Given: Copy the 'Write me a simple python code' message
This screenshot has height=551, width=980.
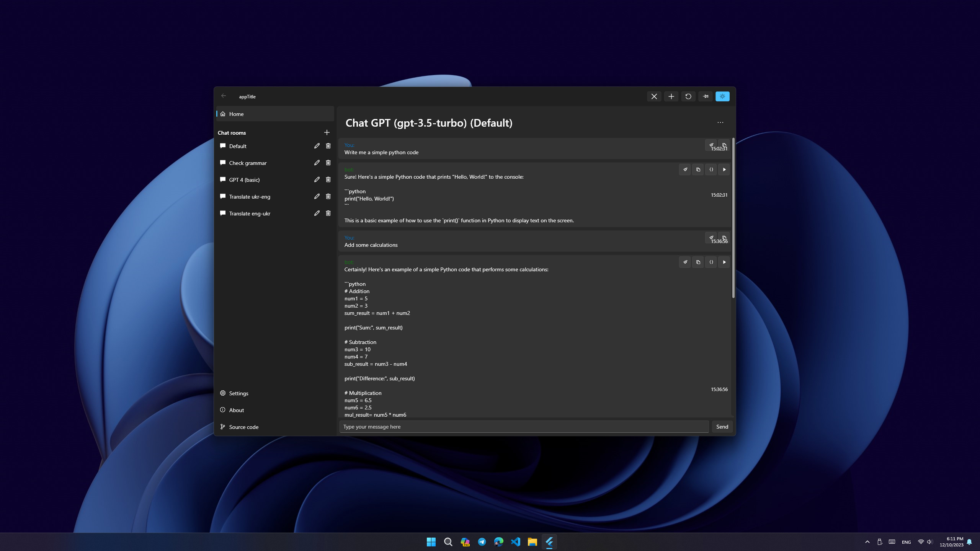Looking at the screenshot, I should coord(724,145).
